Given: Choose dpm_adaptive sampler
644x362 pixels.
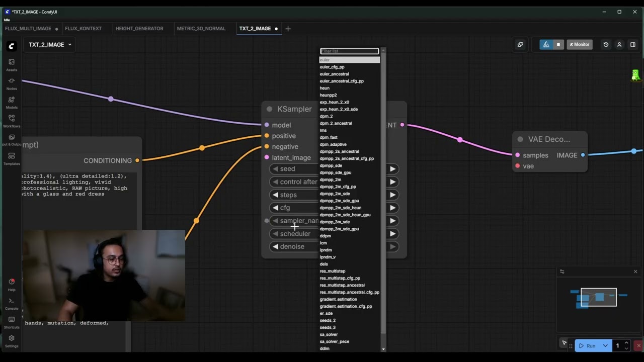Looking at the screenshot, I should click(x=350, y=144).
